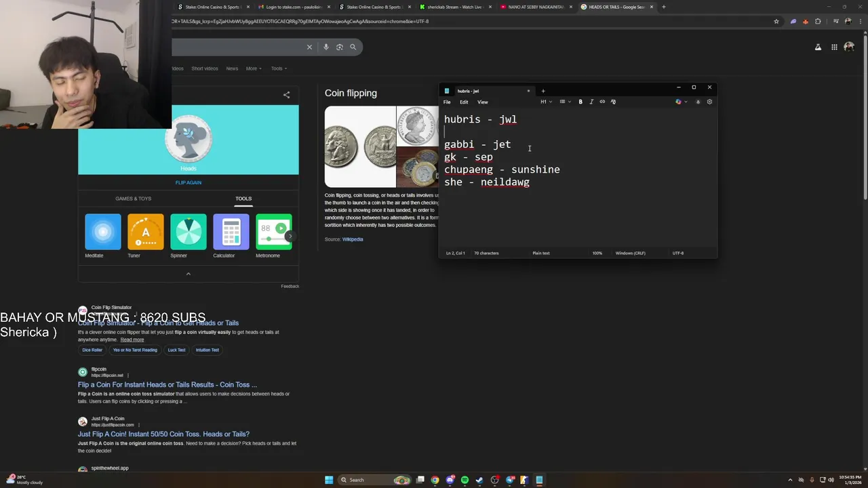Open 'Flip a Coin For Instant Heads or Tails Results' link

coord(167,384)
